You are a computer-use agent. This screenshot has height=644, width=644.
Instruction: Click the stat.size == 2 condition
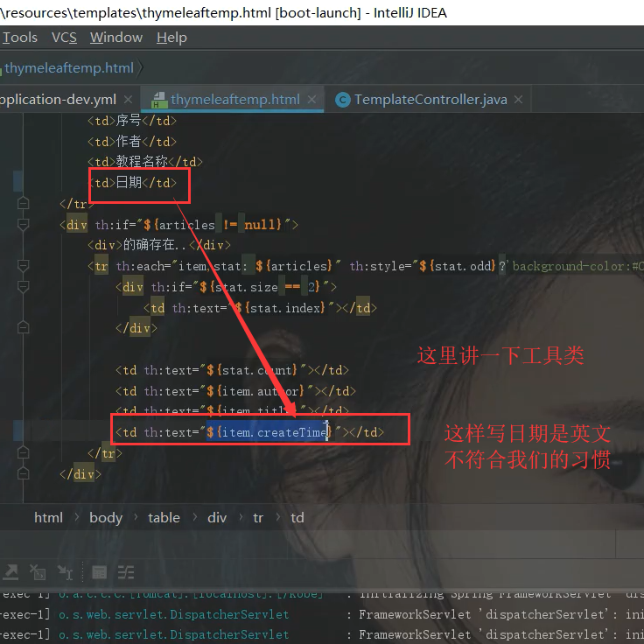coord(260,287)
